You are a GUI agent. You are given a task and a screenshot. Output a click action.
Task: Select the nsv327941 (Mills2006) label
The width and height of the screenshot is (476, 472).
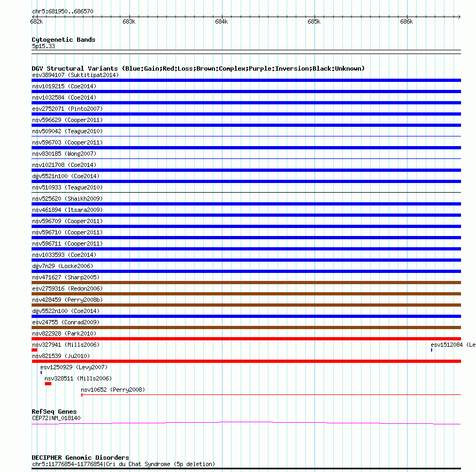[66, 345]
